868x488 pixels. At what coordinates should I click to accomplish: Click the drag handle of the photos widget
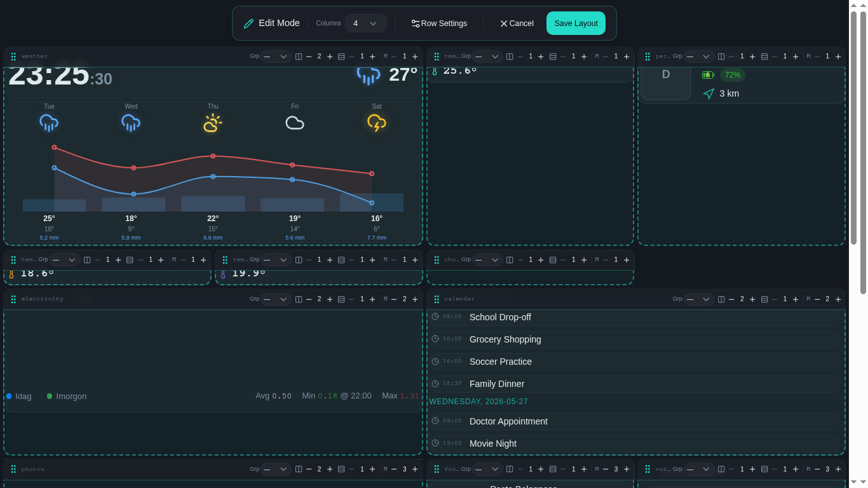pyautogui.click(x=13, y=470)
